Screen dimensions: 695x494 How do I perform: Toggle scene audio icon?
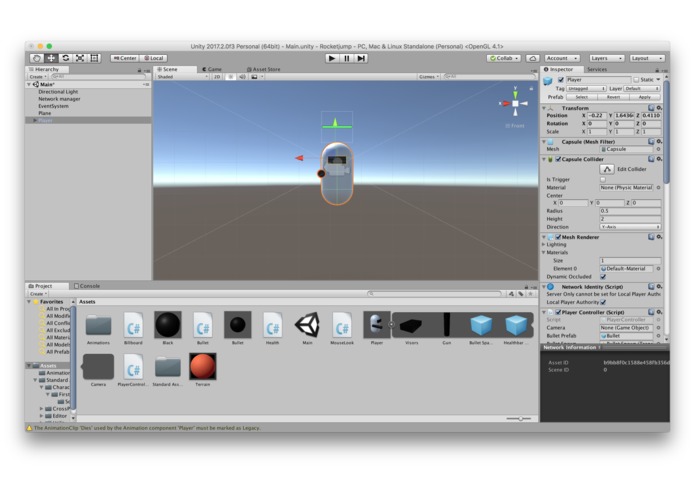click(242, 77)
